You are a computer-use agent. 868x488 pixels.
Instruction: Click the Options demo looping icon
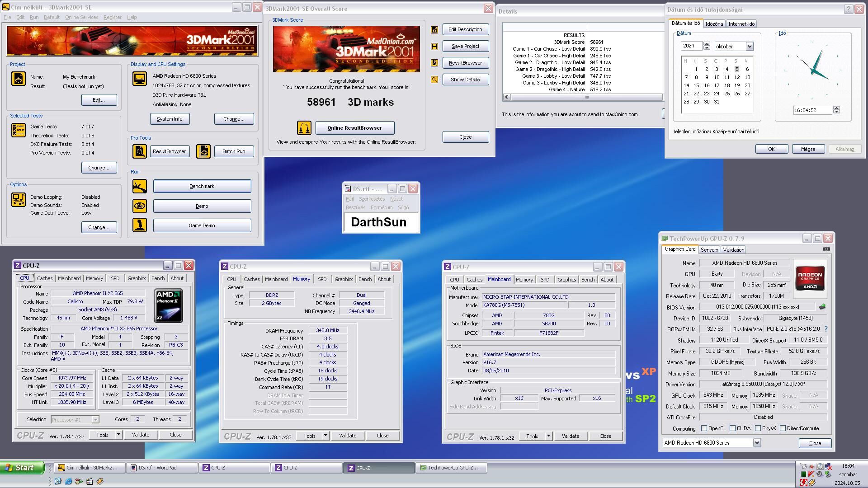pyautogui.click(x=19, y=200)
